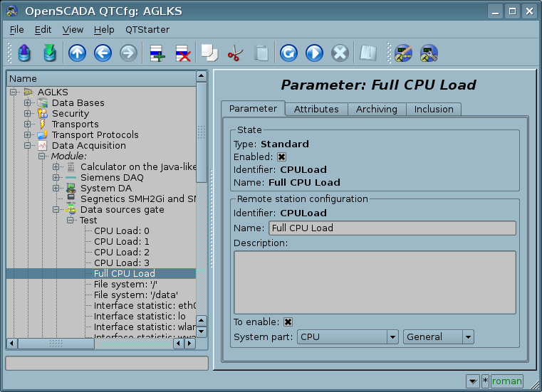Select Interface statistic: lo tree item

(140, 317)
